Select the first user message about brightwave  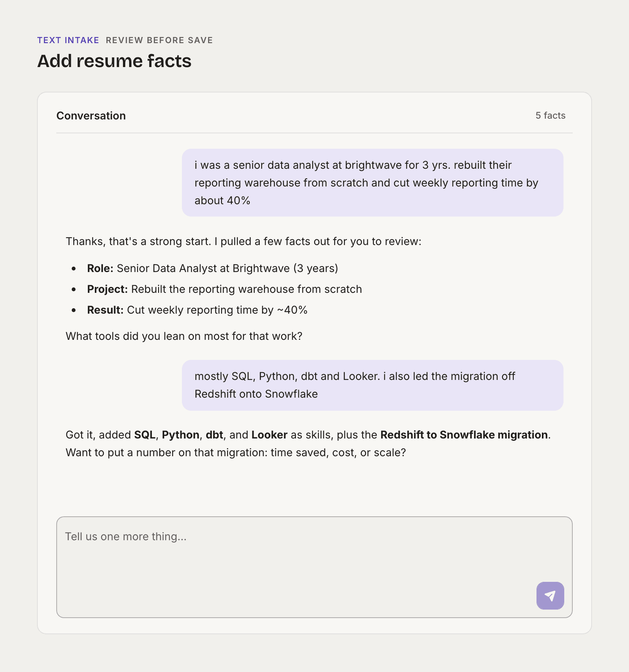(373, 183)
